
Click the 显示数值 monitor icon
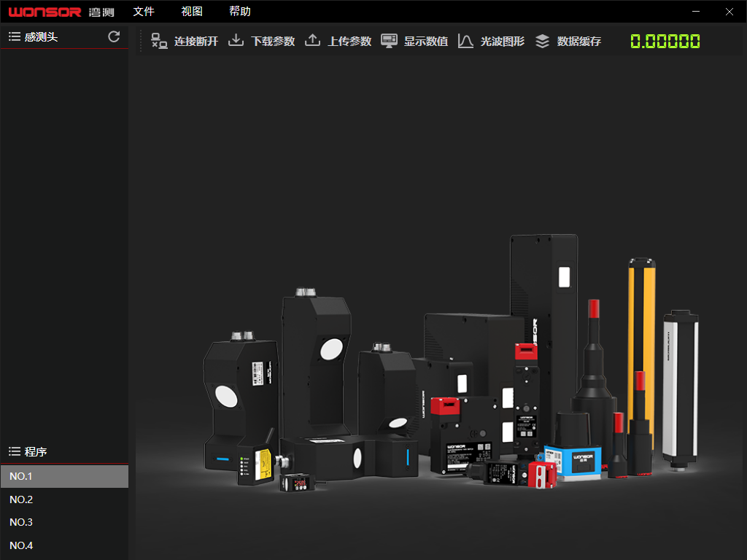(x=390, y=41)
